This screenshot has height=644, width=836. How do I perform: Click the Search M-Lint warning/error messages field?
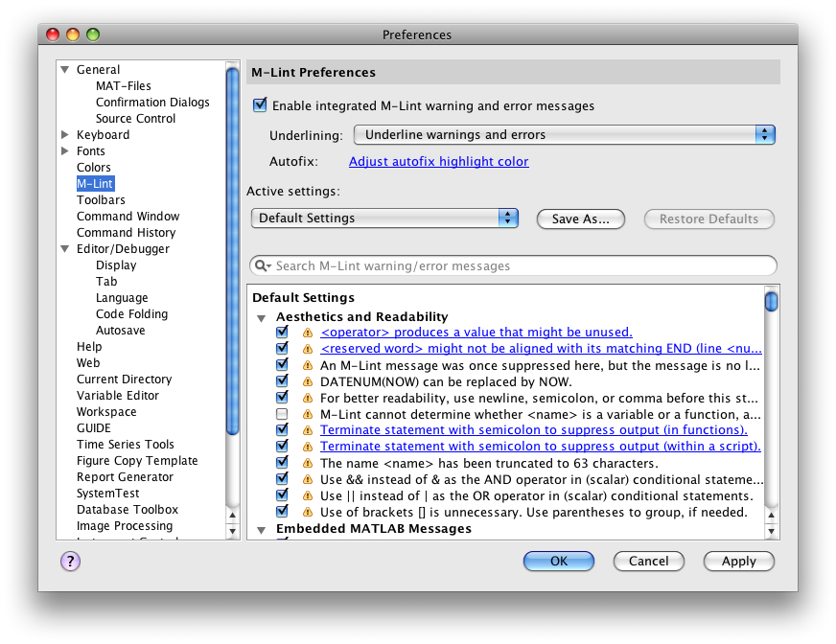pyautogui.click(x=518, y=266)
